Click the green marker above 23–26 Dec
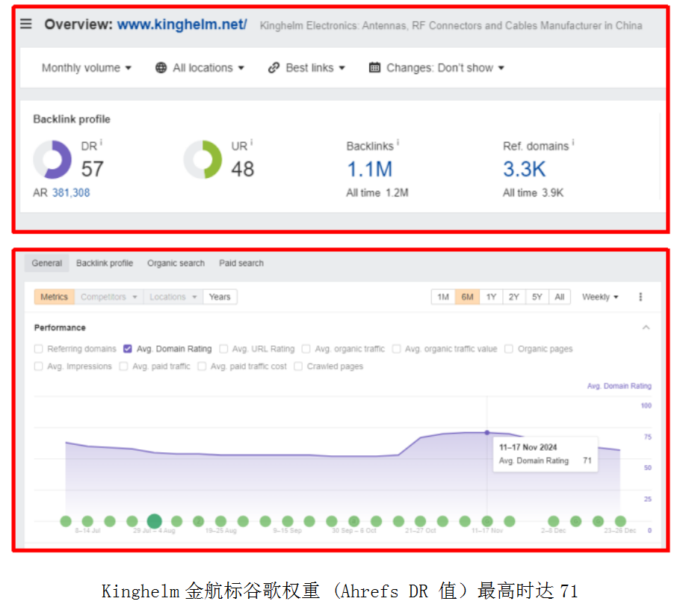 (620, 521)
